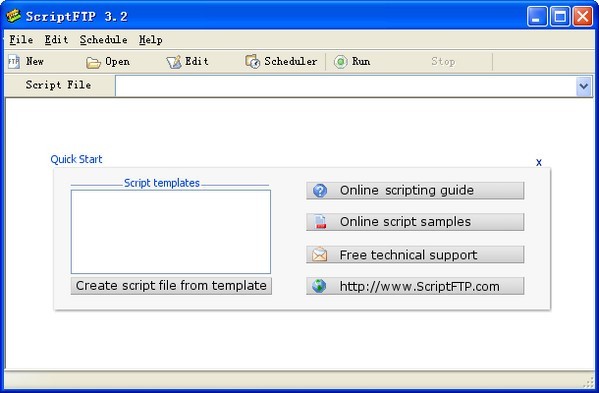Maximize the ScriptFTP window

(560, 16)
